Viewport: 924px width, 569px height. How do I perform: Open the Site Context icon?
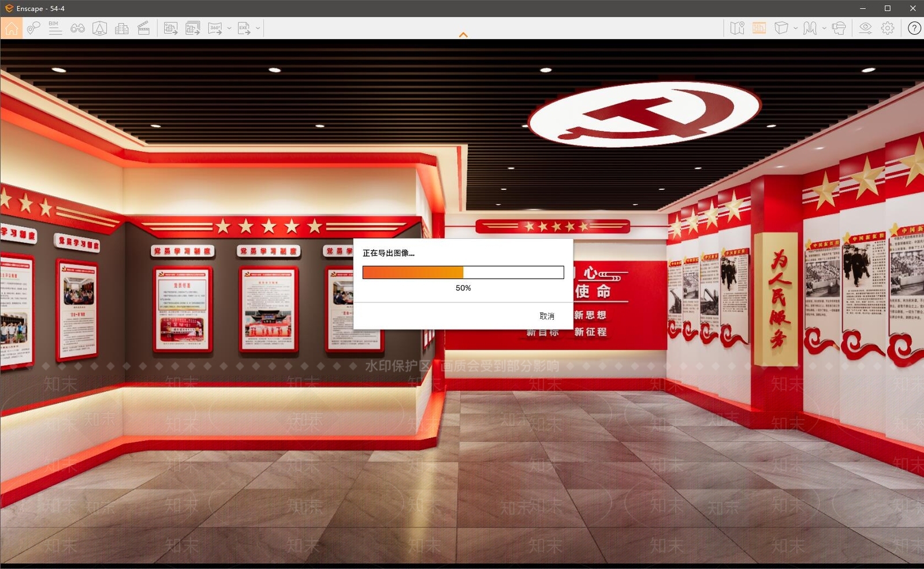pos(100,28)
